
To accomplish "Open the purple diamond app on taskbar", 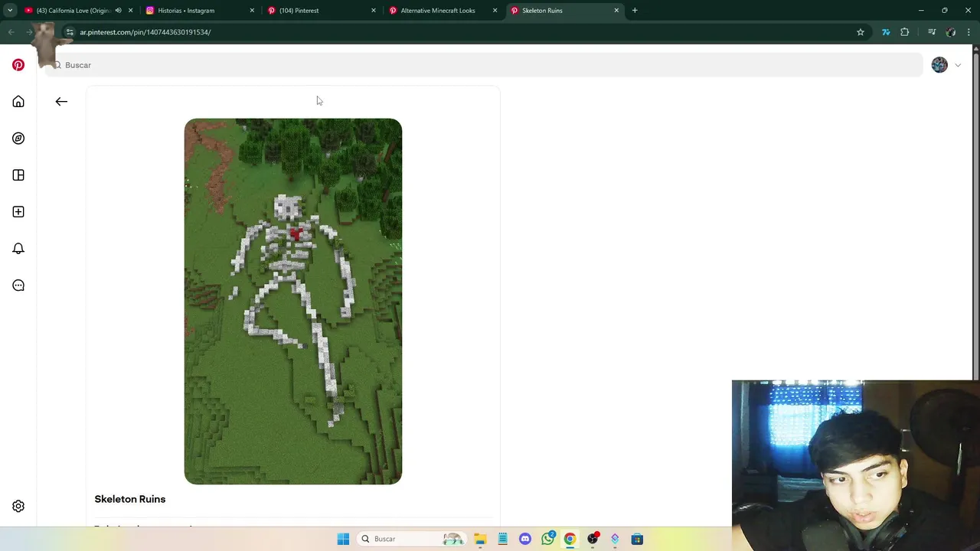I will click(x=615, y=539).
